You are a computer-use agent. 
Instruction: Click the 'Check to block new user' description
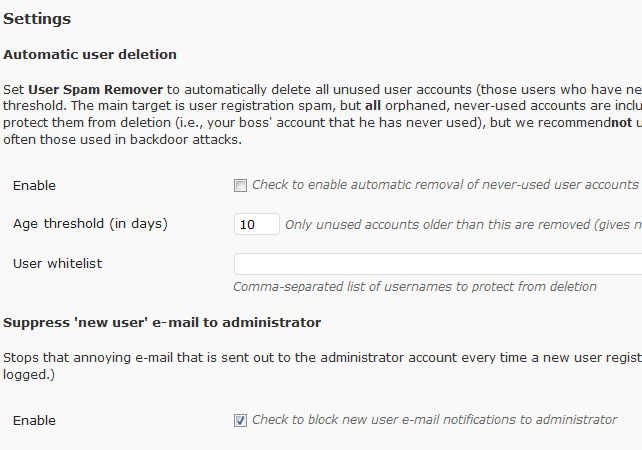pos(435,420)
